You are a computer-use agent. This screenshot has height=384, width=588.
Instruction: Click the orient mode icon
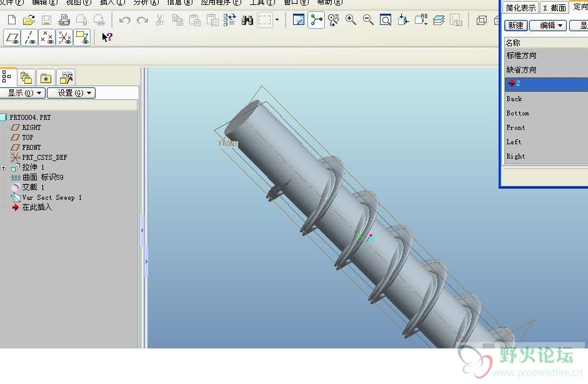334,20
